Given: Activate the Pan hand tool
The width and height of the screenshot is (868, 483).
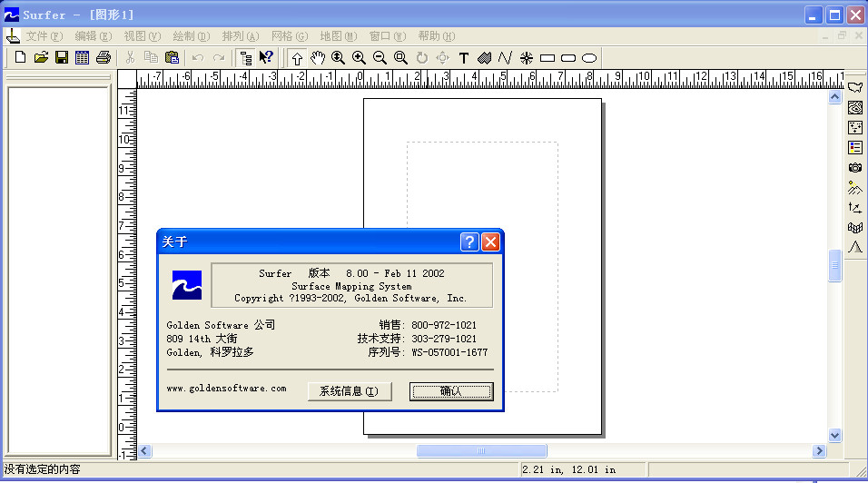Looking at the screenshot, I should click(318, 57).
